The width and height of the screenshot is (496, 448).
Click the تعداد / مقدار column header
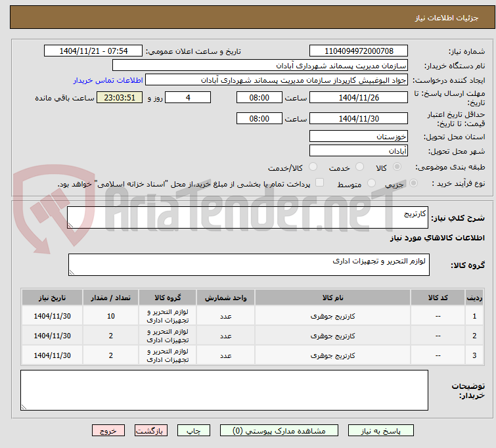[x=111, y=298]
